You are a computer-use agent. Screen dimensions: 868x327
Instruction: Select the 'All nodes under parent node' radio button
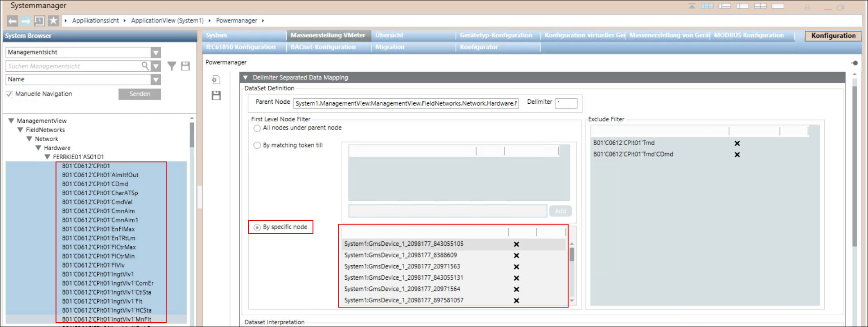(257, 128)
